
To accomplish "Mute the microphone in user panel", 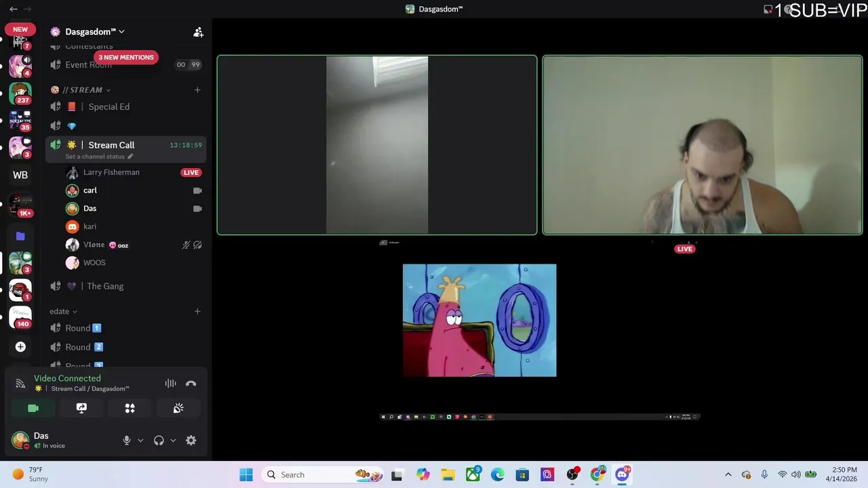I will [x=126, y=440].
